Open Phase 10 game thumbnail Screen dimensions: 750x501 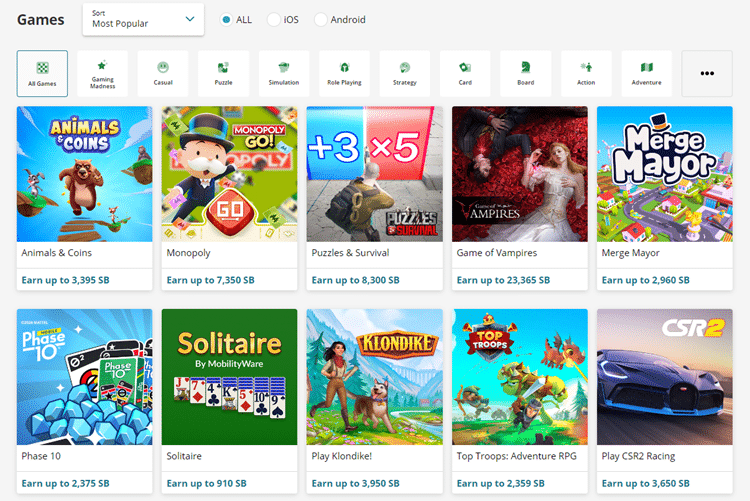point(85,377)
